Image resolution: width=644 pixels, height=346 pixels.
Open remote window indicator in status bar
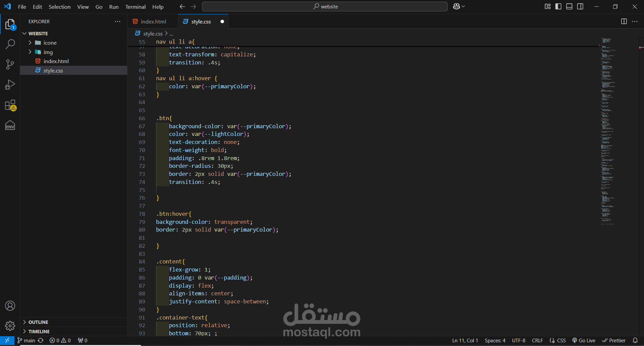(7, 340)
